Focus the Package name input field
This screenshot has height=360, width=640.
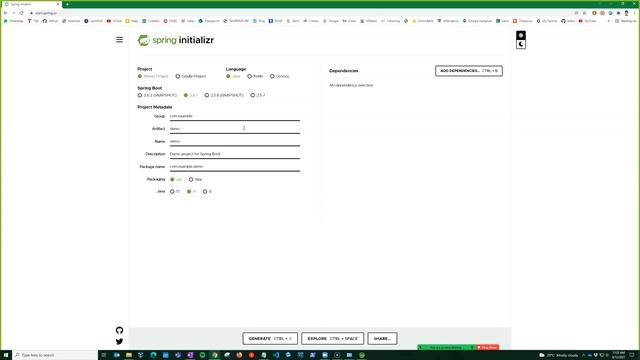pos(235,167)
